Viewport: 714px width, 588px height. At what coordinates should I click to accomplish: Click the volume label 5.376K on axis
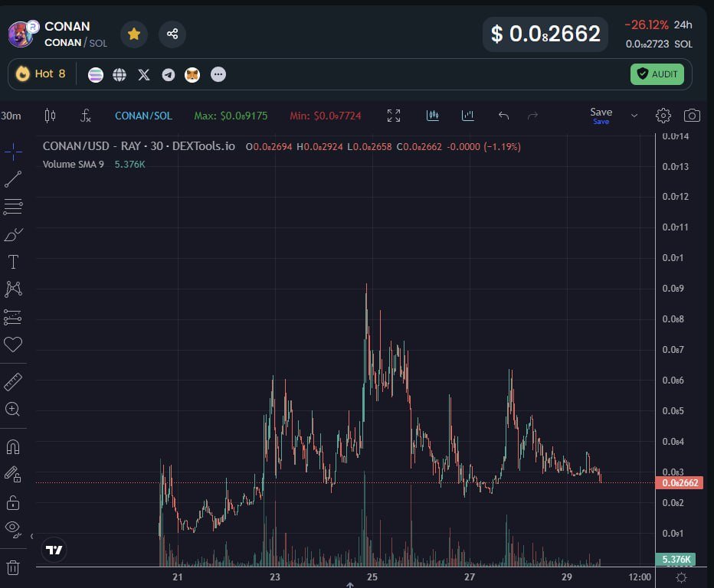(x=675, y=560)
